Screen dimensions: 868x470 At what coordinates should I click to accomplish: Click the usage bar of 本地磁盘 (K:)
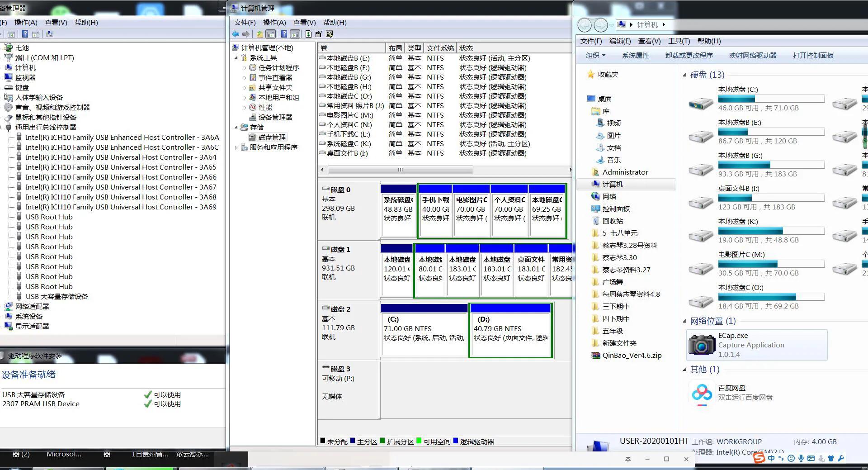pyautogui.click(x=771, y=231)
